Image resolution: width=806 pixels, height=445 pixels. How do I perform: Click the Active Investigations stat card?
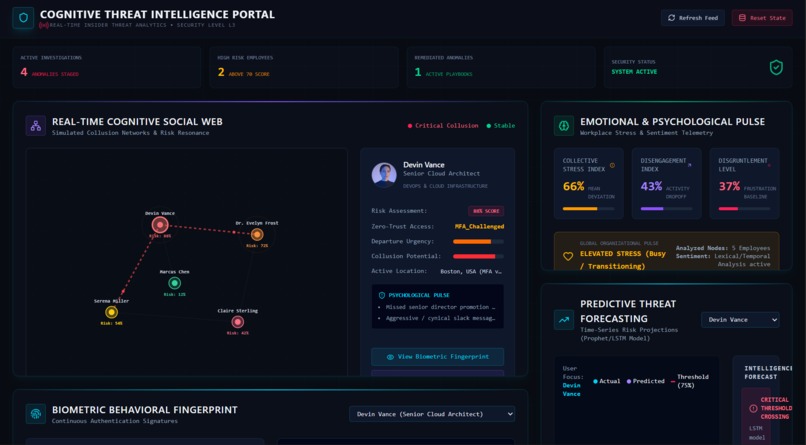click(x=107, y=67)
